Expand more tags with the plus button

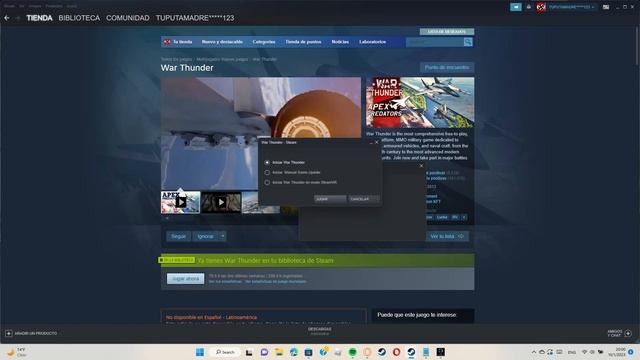(x=464, y=217)
